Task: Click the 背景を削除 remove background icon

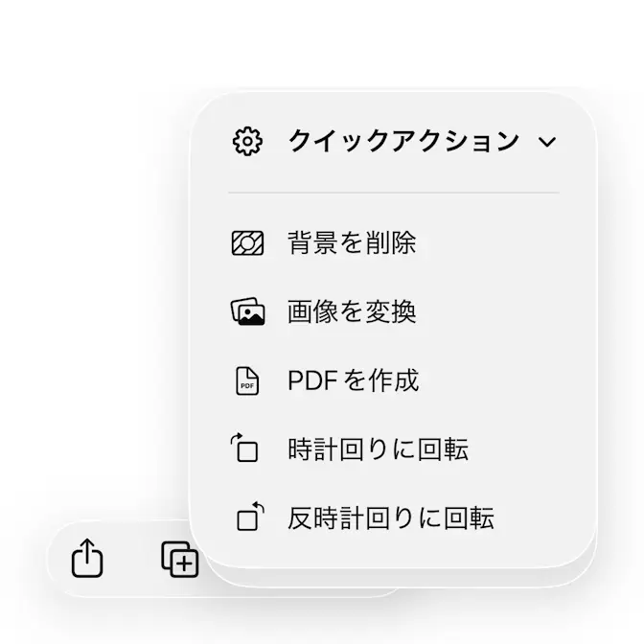Action: coord(247,242)
